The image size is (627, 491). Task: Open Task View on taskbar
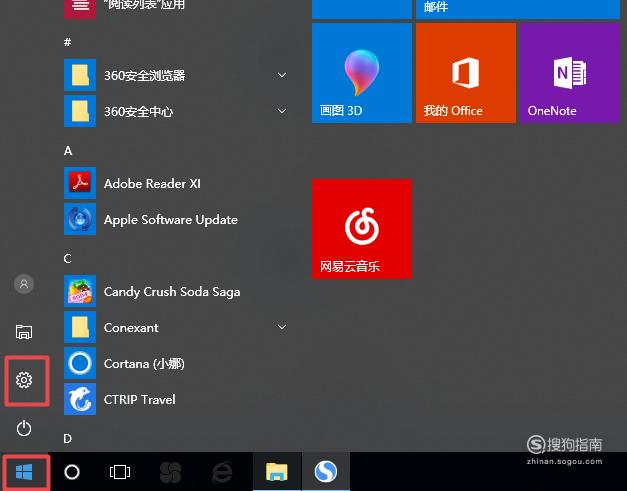(120, 472)
